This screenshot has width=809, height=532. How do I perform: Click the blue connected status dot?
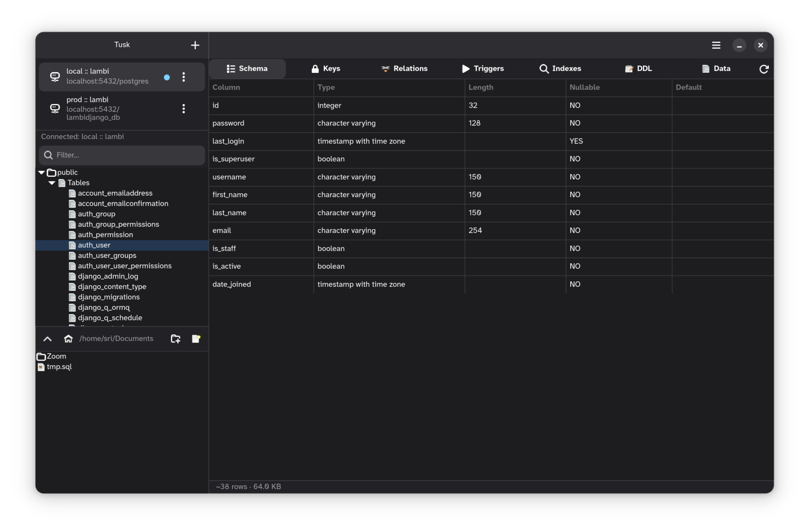166,78
